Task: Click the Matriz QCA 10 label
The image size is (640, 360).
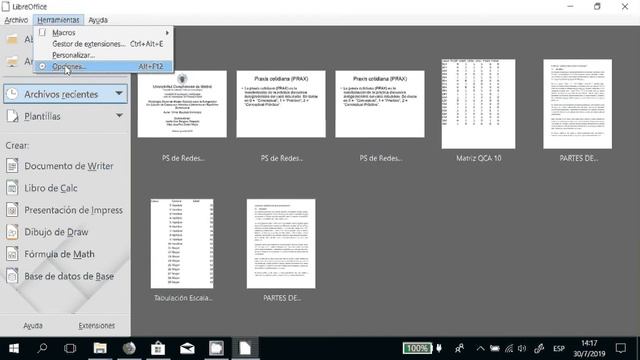Action: click(478, 158)
